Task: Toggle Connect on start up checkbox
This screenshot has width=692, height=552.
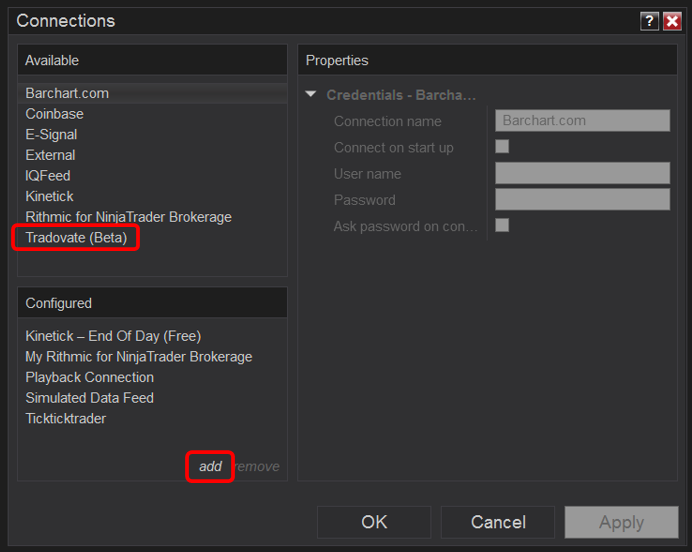Action: [x=502, y=146]
